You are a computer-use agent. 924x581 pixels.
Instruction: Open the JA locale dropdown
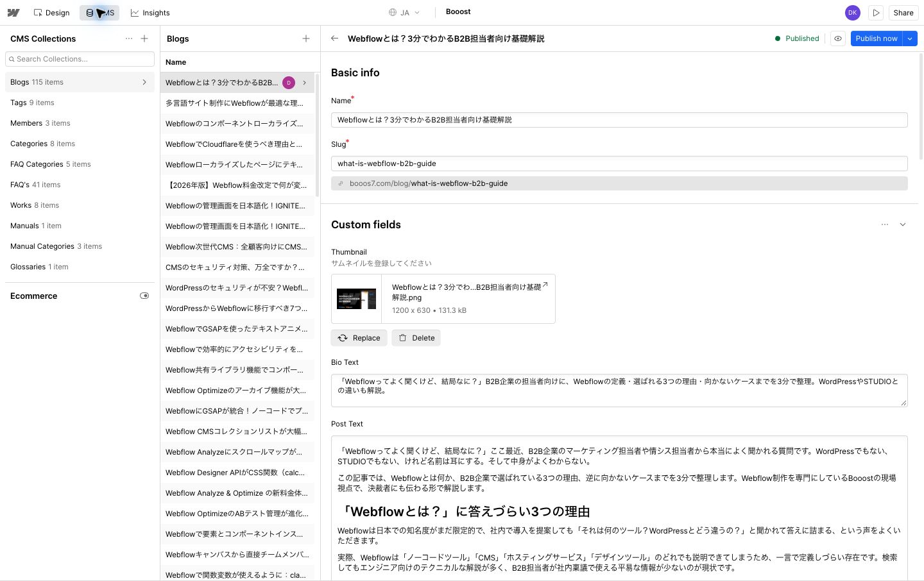click(x=404, y=13)
